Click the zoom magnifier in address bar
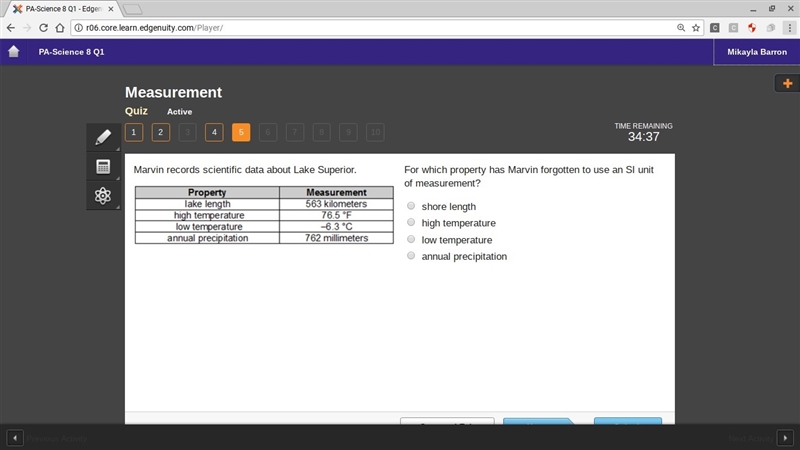The image size is (800, 450). click(x=681, y=28)
